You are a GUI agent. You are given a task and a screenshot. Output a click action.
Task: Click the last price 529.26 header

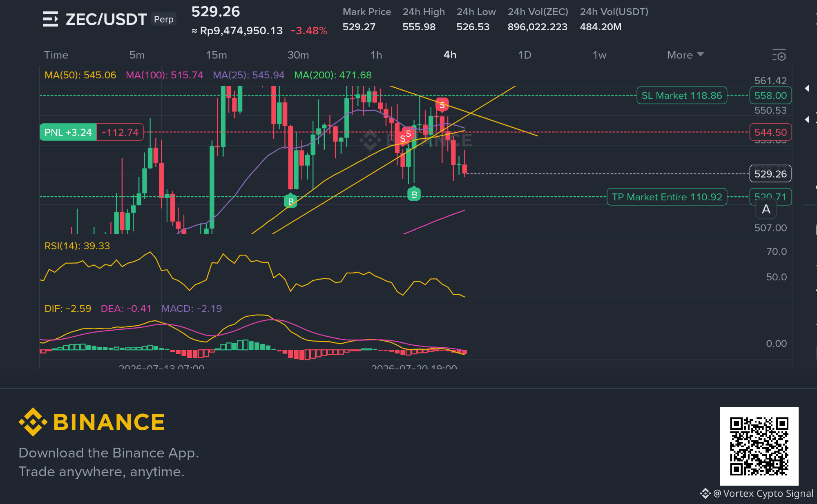tap(216, 11)
